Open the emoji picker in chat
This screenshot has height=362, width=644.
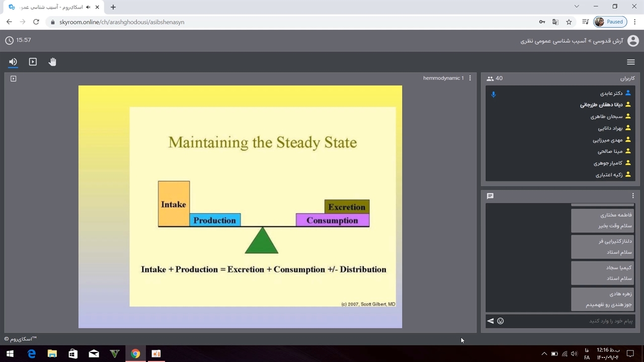click(501, 321)
